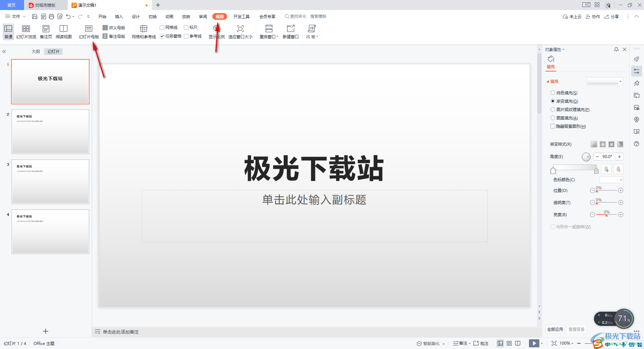
Task: Open the 开始 ribbon tab
Action: (x=102, y=16)
